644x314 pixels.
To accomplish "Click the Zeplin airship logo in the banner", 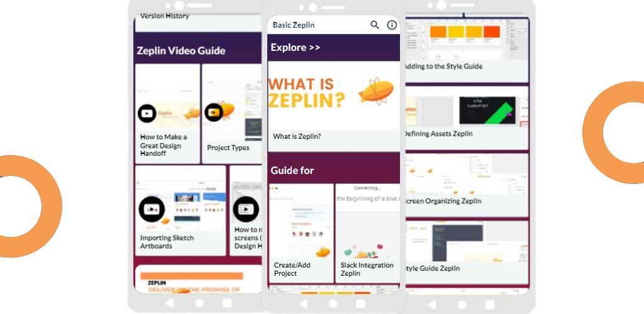I will click(x=376, y=91).
